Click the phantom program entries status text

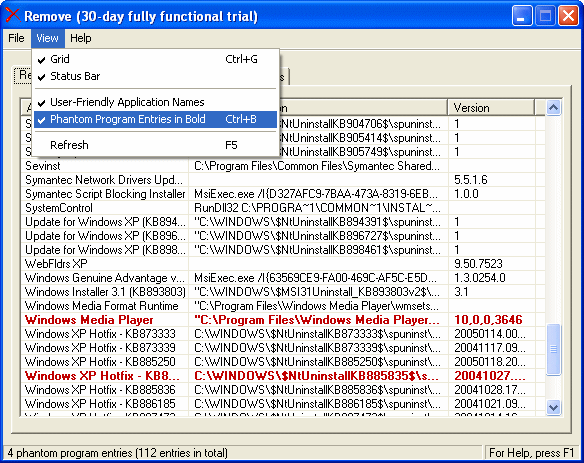[x=117, y=453]
